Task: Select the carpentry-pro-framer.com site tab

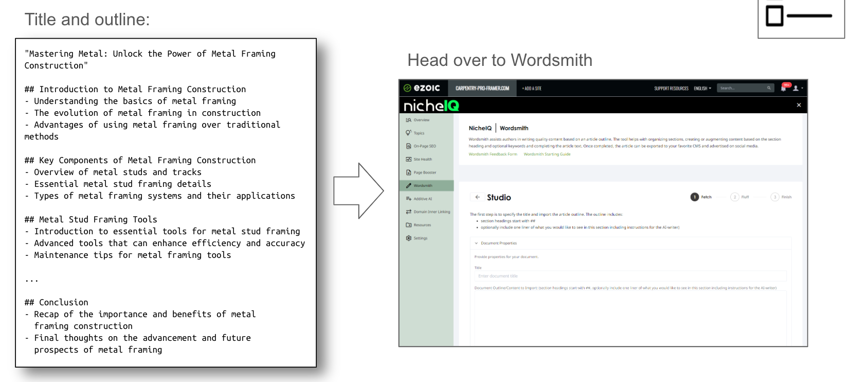Action: pyautogui.click(x=482, y=88)
